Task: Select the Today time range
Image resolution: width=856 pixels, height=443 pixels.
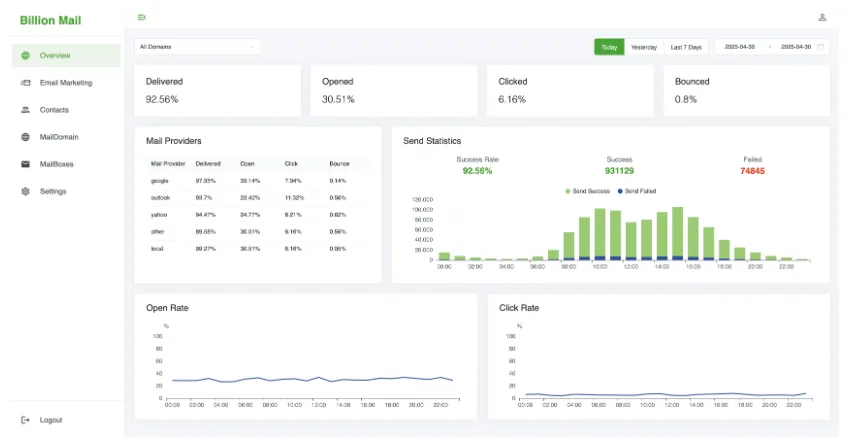Action: pos(609,47)
